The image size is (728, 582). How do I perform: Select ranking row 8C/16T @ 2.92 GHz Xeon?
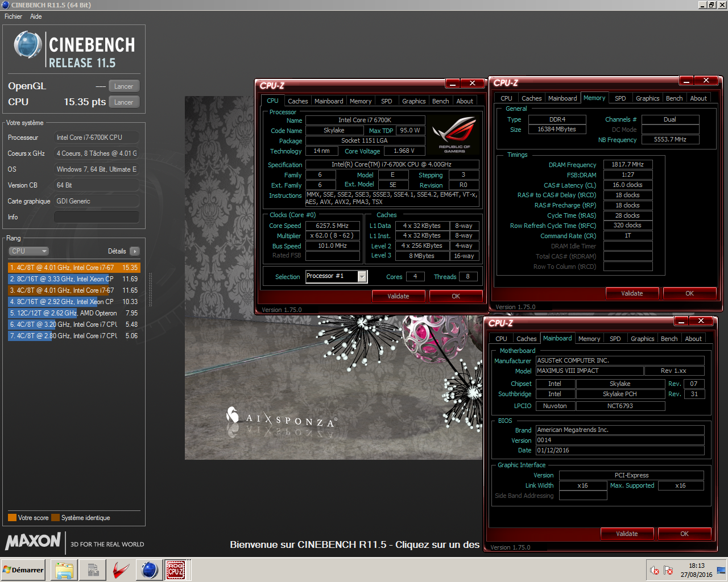click(x=74, y=302)
